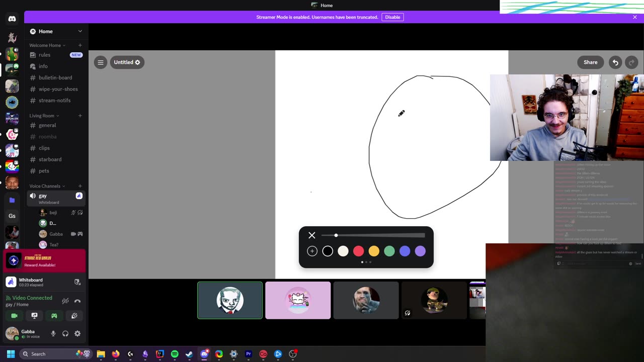The height and width of the screenshot is (362, 644).
Task: Open the clips channel
Action: (55, 148)
